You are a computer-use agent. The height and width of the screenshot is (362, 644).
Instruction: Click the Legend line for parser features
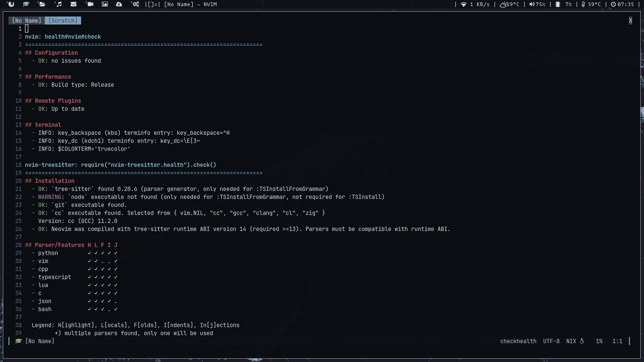(x=135, y=325)
